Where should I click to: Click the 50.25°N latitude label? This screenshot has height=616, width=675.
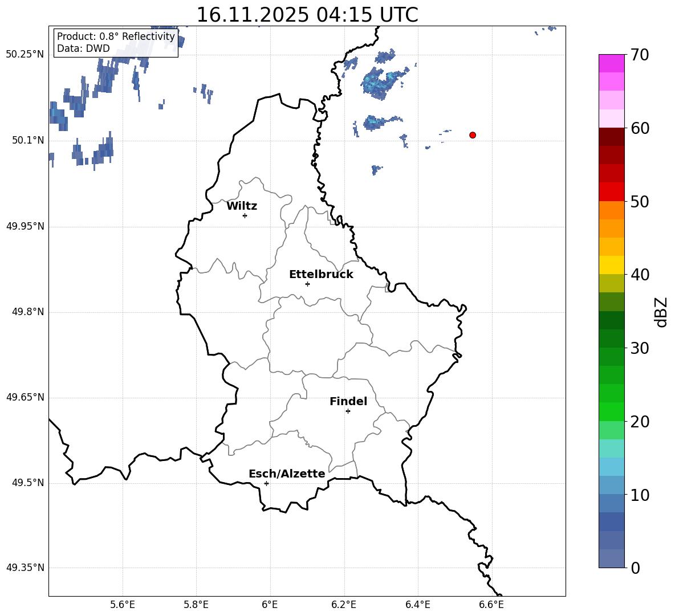tap(25, 55)
